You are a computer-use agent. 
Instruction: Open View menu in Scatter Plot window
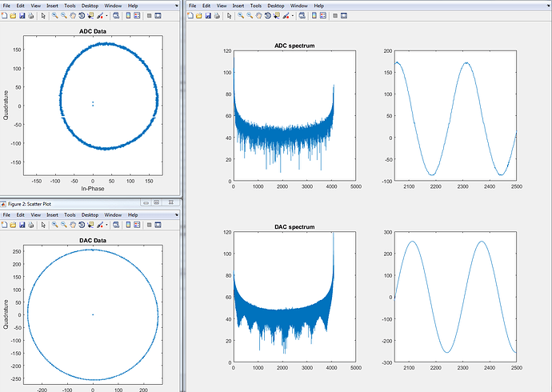35,214
